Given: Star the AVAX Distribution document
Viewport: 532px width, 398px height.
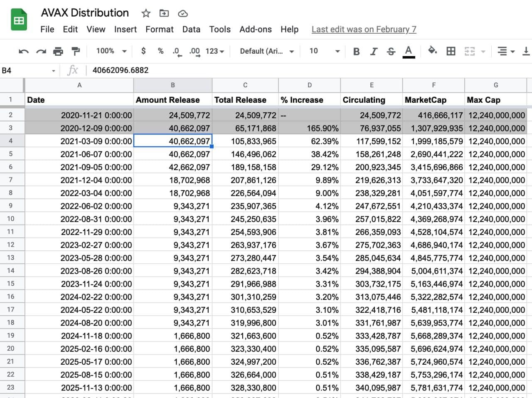Looking at the screenshot, I should [x=146, y=13].
